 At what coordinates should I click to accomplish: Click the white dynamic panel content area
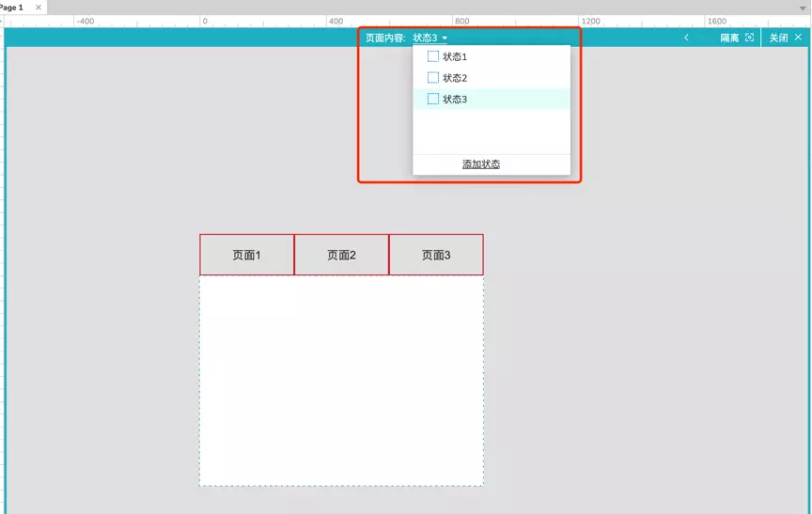(x=341, y=381)
